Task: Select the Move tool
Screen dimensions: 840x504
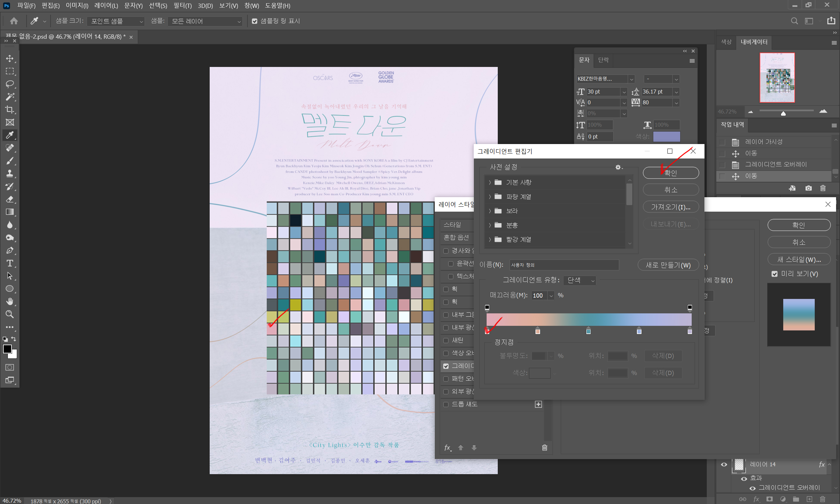Action: pyautogui.click(x=10, y=58)
